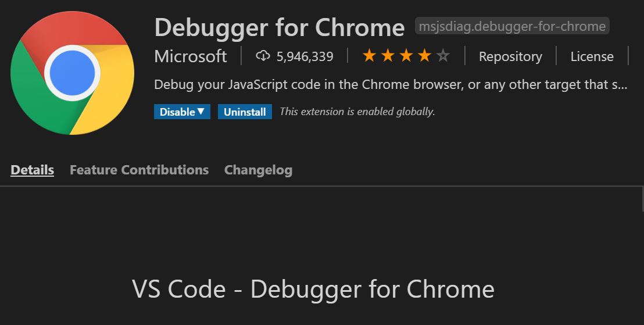This screenshot has height=325, width=644.
Task: Click the first rating star
Action: click(369, 55)
